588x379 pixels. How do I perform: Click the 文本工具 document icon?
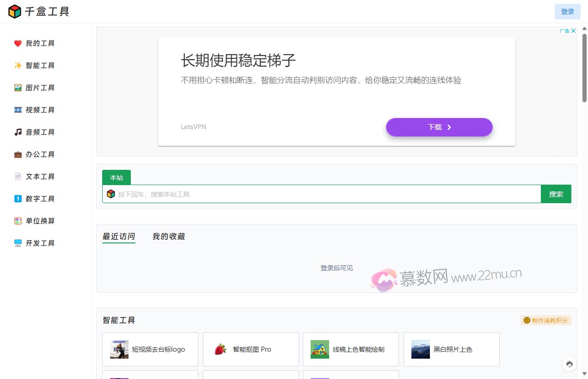tap(18, 176)
